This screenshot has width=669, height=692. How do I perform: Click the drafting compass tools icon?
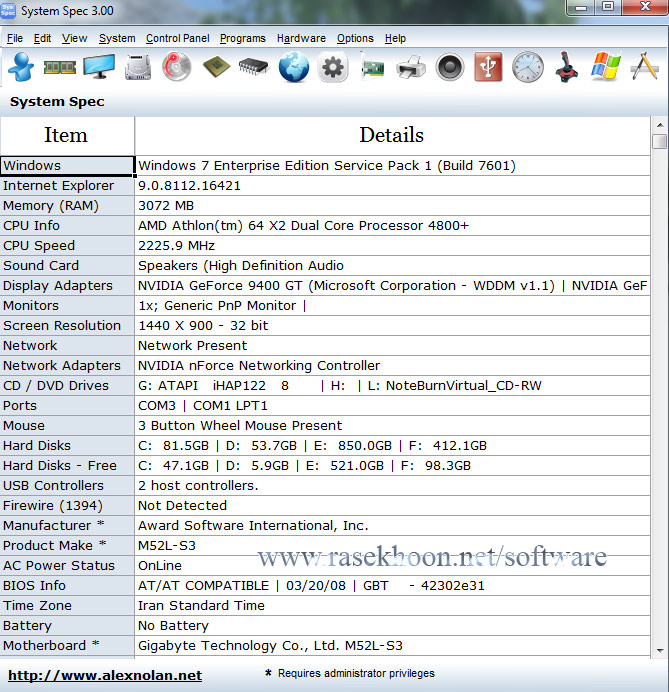click(645, 66)
